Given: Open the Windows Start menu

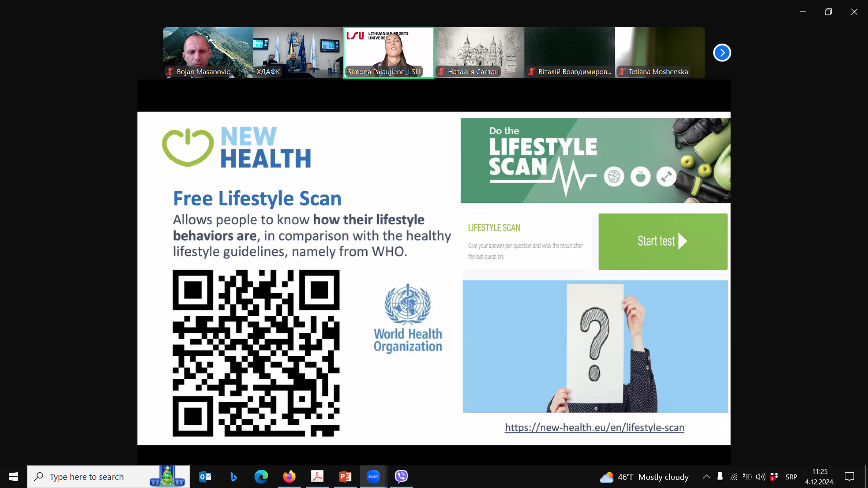Looking at the screenshot, I should (14, 477).
